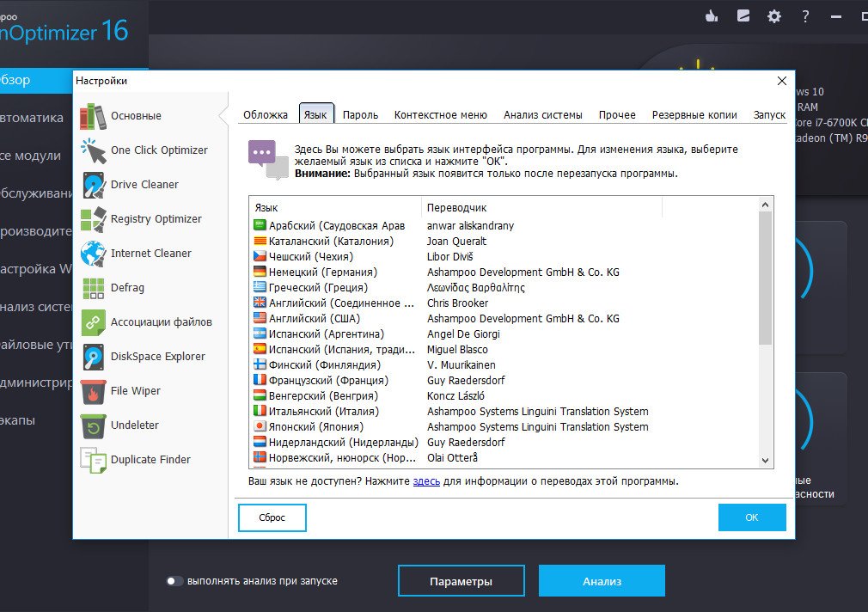The width and height of the screenshot is (868, 612).
Task: Click translator name V. Muurikainen
Action: coord(462,365)
